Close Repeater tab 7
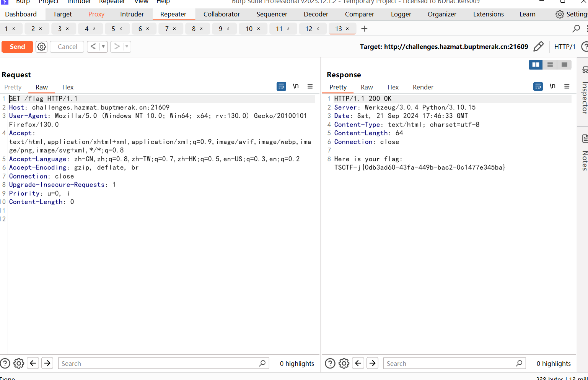 click(x=174, y=29)
